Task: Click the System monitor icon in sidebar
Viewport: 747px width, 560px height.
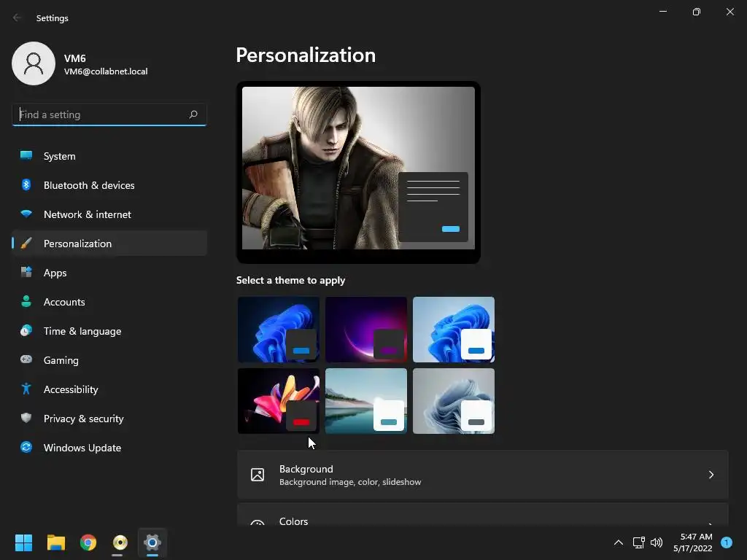Action: [x=26, y=156]
